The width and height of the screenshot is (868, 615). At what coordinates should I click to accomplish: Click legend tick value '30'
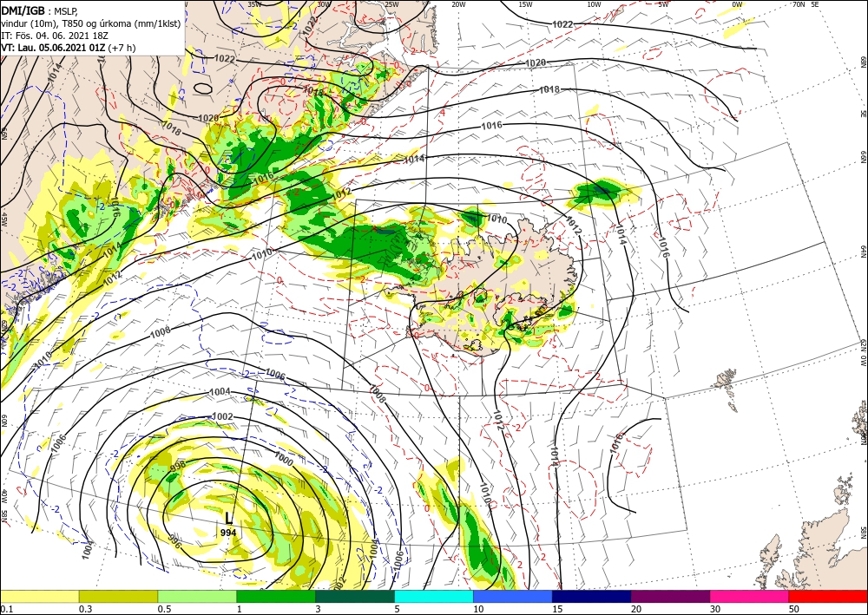tap(716, 609)
